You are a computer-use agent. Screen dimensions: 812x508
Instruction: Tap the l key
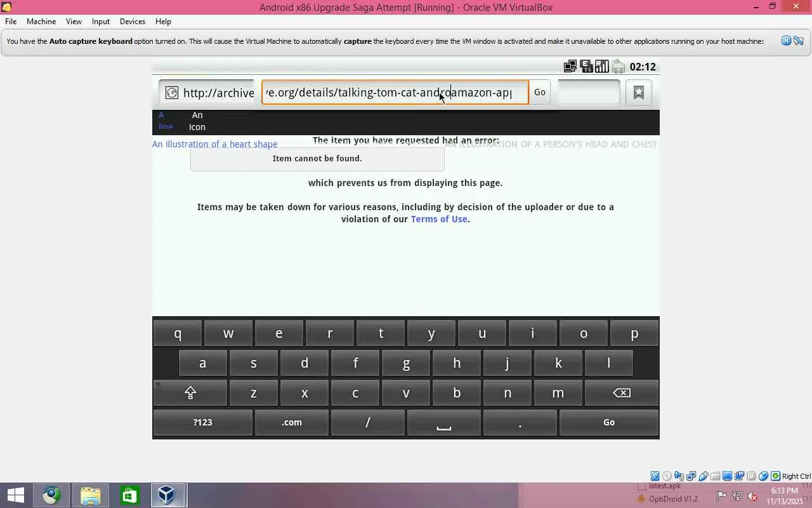click(609, 363)
